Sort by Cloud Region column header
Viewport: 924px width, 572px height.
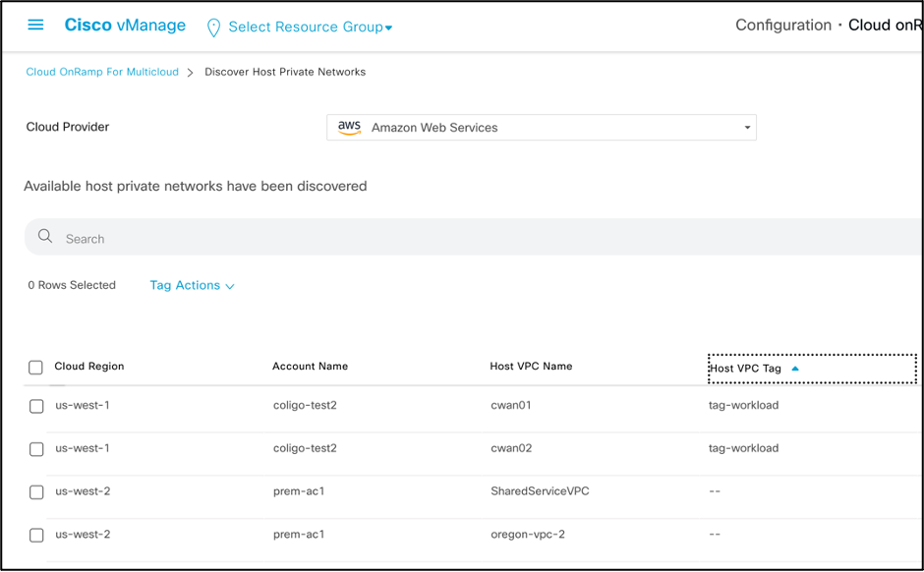tap(89, 367)
